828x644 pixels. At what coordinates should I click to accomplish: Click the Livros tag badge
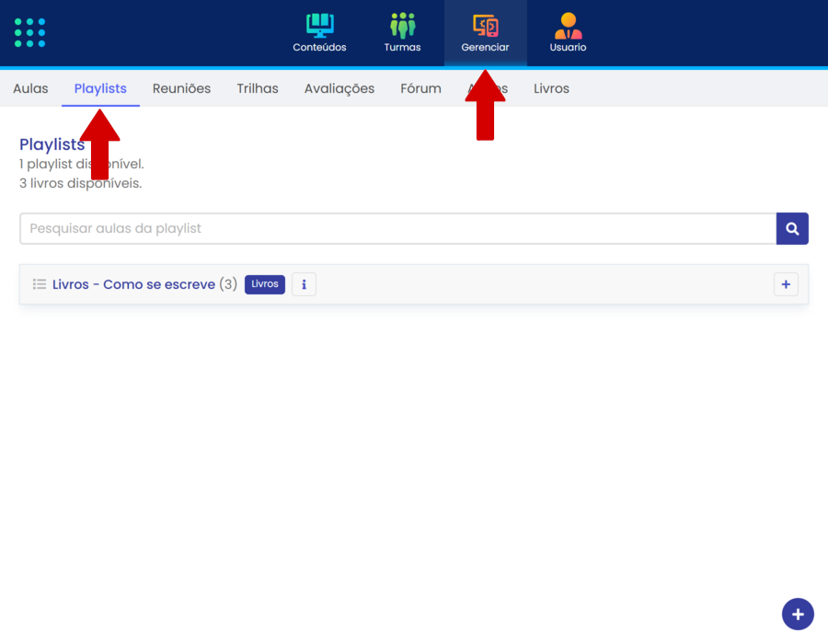265,284
